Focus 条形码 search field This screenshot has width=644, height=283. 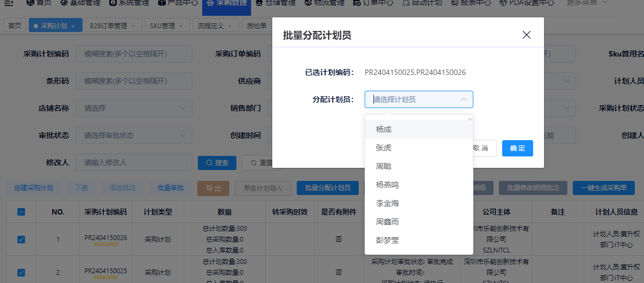pos(134,81)
